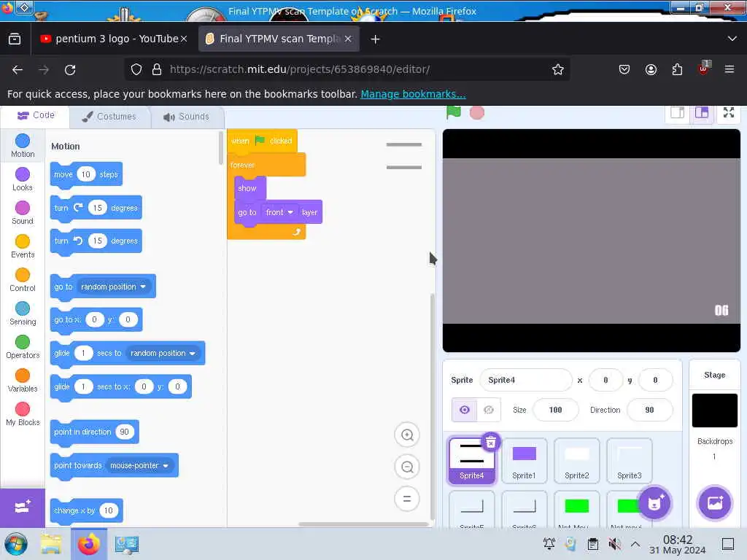This screenshot has height=560, width=747.
Task: Switch to large stage layout
Action: tap(702, 113)
